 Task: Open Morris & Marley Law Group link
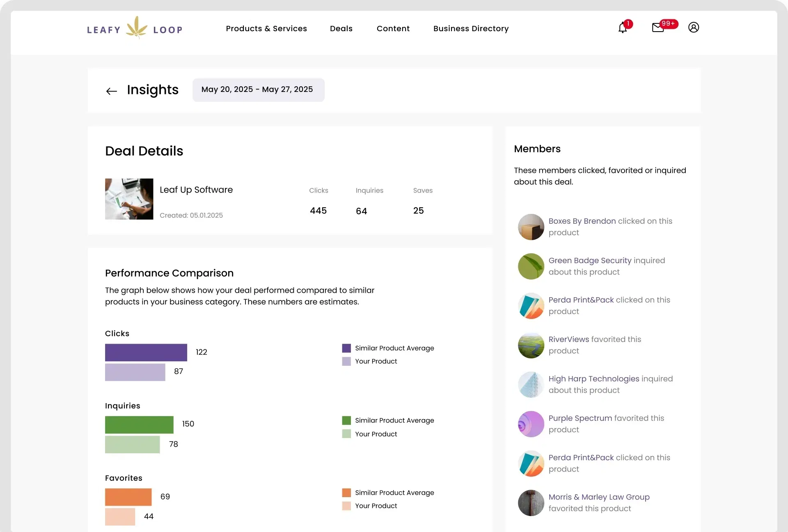click(599, 497)
